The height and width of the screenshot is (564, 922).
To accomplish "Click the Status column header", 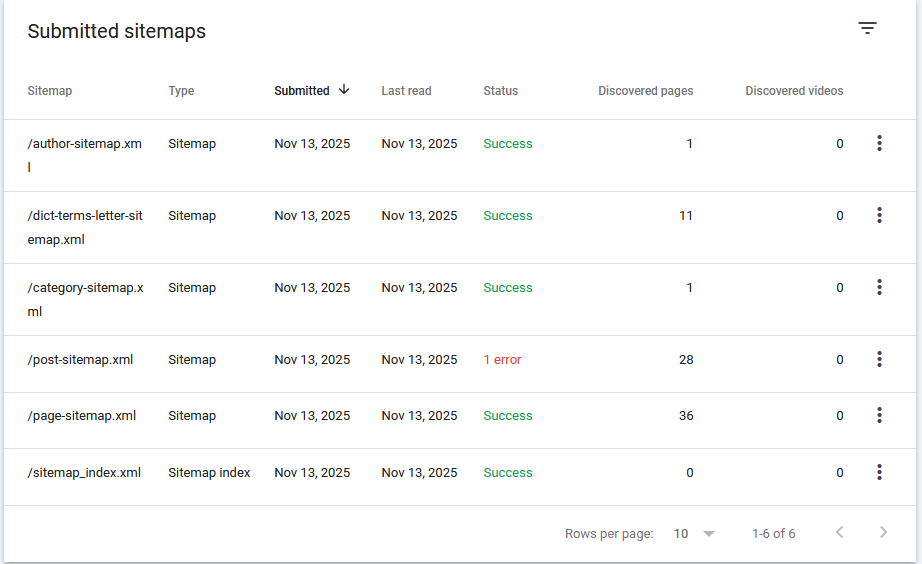I will tap(500, 91).
